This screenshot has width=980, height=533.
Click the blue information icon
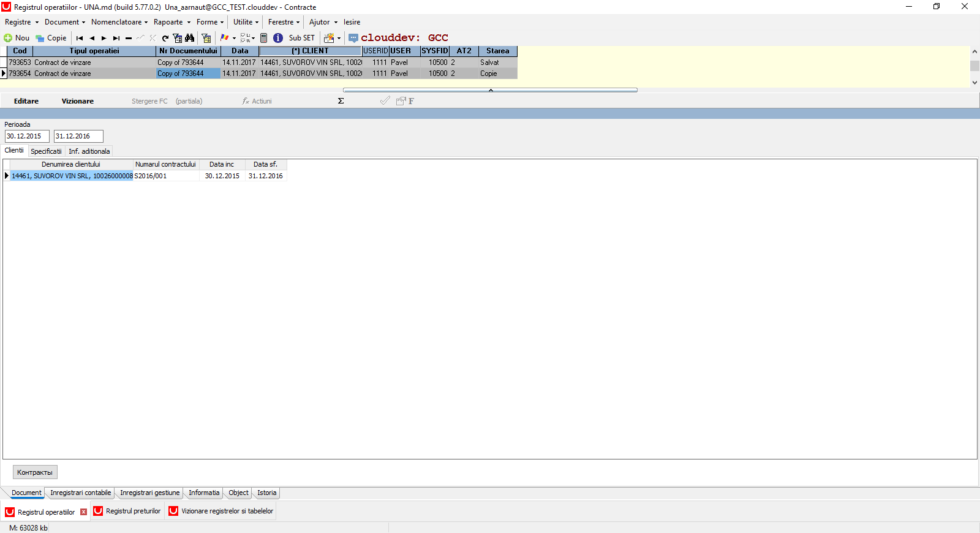[x=278, y=38]
